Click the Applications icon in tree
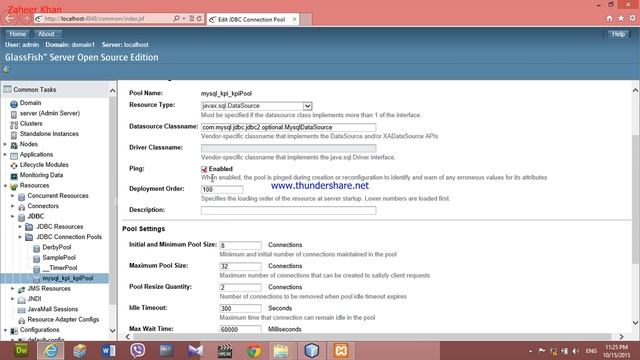 (14, 155)
